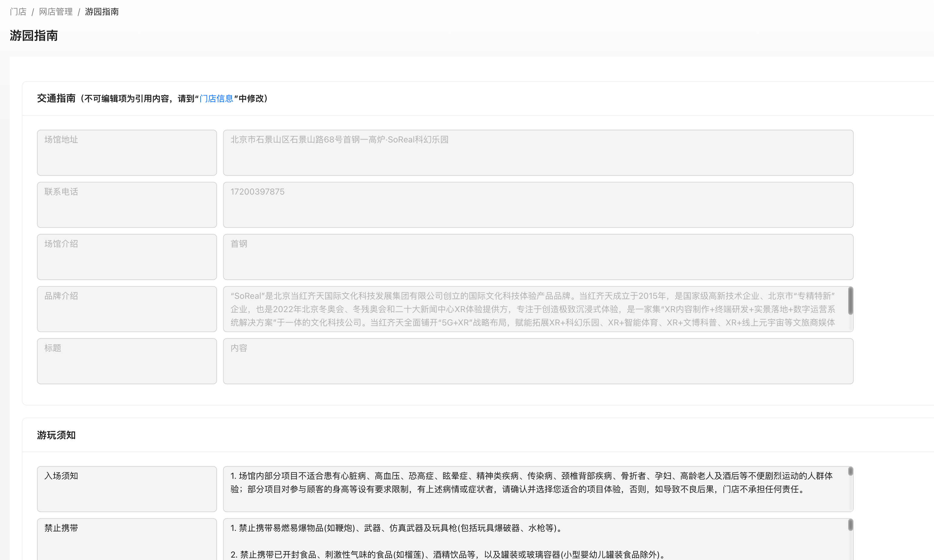Focus the 标题 placeholder field
934x560 pixels.
127,361
